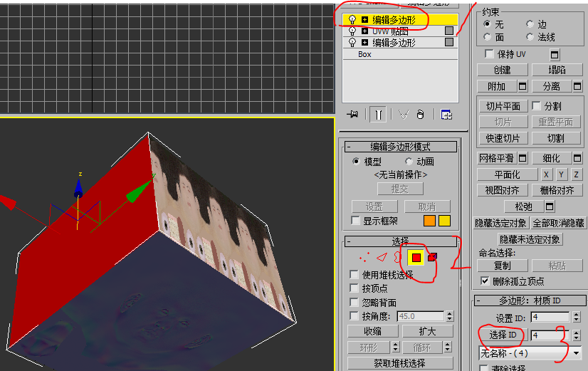Select Polygon sub-object level icon

pos(416,257)
